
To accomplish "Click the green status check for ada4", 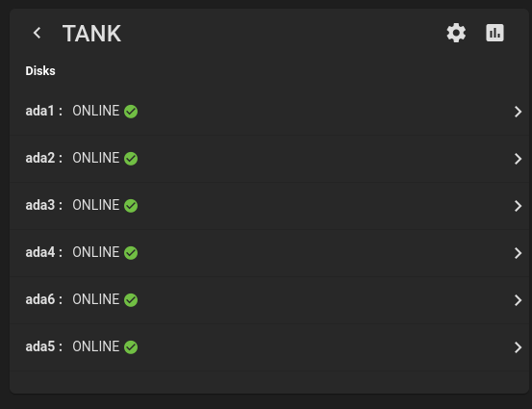I will pyautogui.click(x=131, y=253).
